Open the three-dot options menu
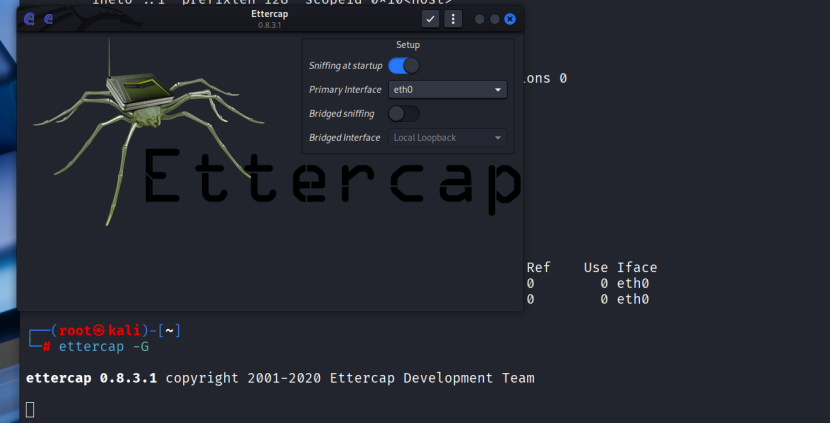 tap(453, 19)
